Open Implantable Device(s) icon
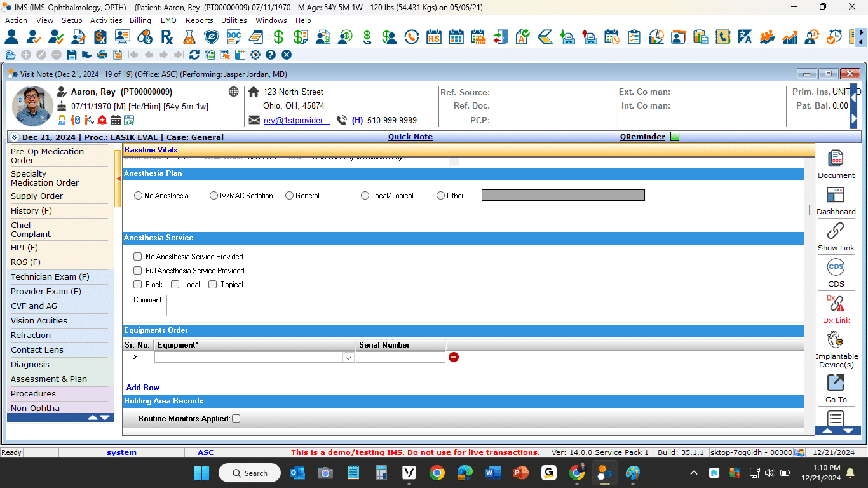Image resolution: width=868 pixels, height=488 pixels. tap(836, 340)
